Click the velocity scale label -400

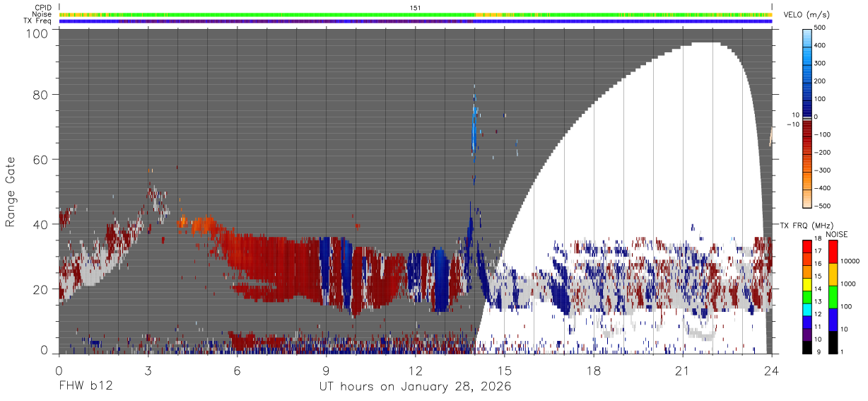pos(824,188)
